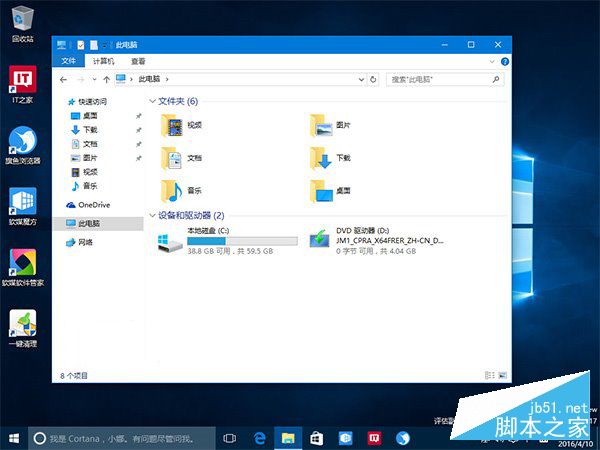600x450 pixels.
Task: Collapse the 文件夹 (6) group
Action: pyautogui.click(x=152, y=101)
